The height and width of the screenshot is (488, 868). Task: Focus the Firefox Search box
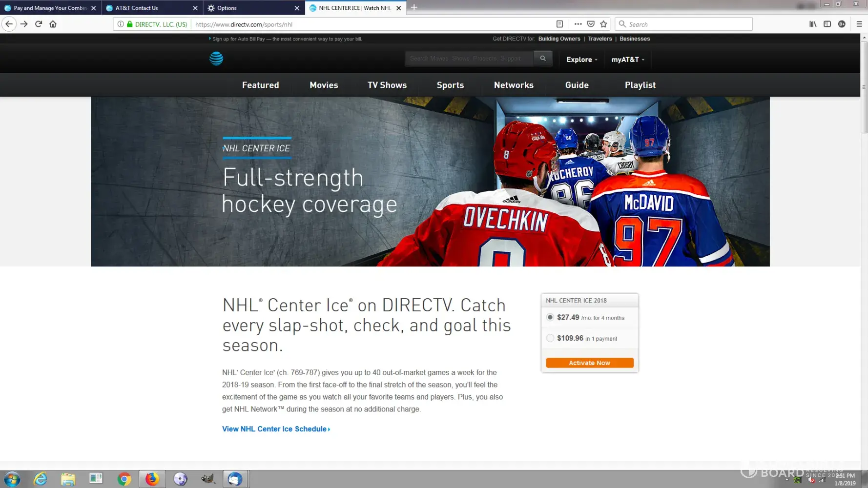[684, 24]
